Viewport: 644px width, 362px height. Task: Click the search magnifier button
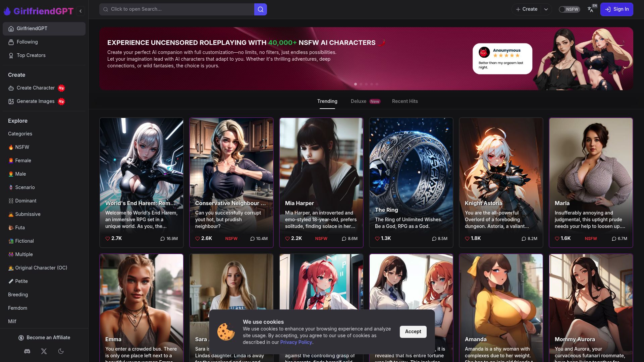pos(261,9)
